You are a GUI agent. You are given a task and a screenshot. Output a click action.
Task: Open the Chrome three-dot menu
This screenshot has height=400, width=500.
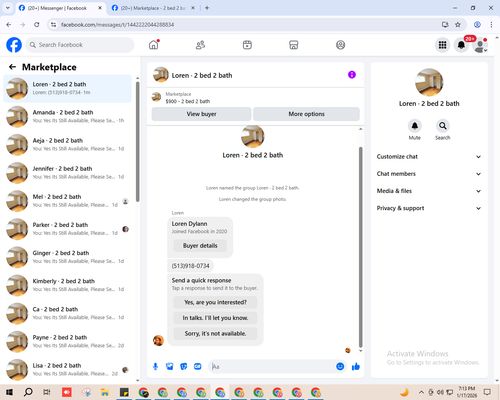[491, 25]
